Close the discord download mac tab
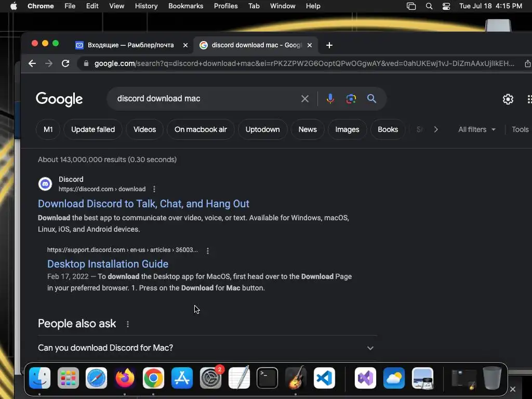The width and height of the screenshot is (532, 399). [310, 45]
